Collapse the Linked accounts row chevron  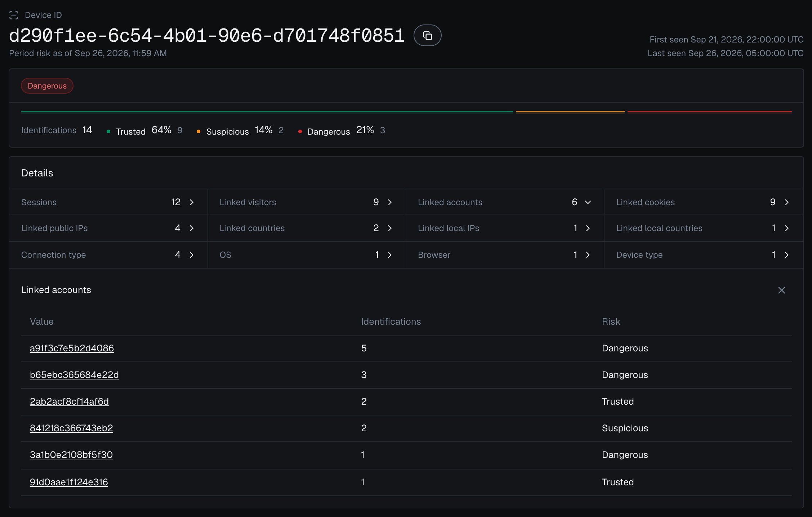[x=588, y=202]
